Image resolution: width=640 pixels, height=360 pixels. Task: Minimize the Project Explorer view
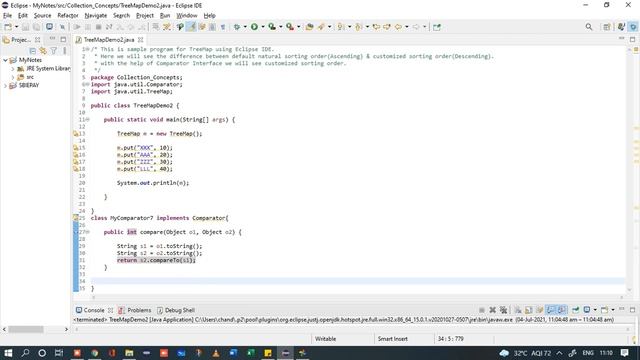coord(52,39)
